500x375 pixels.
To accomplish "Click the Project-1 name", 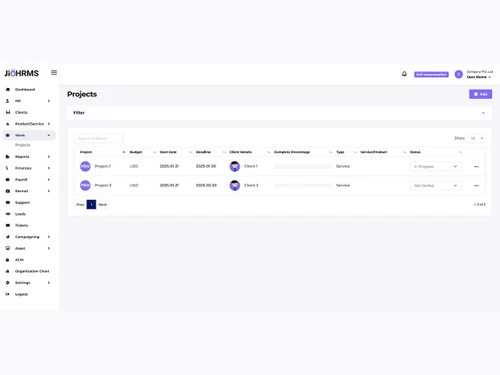I will pyautogui.click(x=103, y=166).
